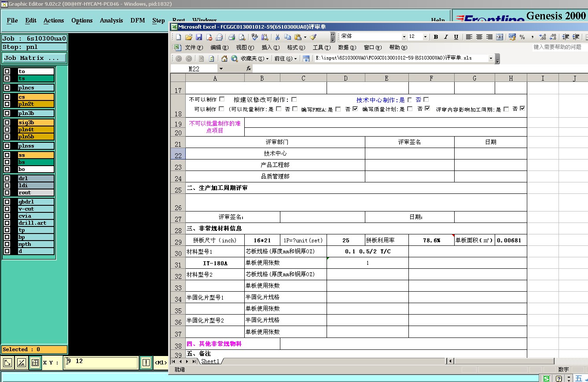This screenshot has height=382, width=588.
Task: Toggle Underline formatting in Excel
Action: click(456, 37)
